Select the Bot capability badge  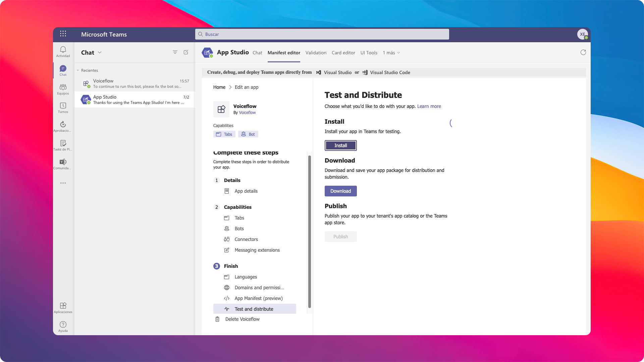(x=248, y=134)
